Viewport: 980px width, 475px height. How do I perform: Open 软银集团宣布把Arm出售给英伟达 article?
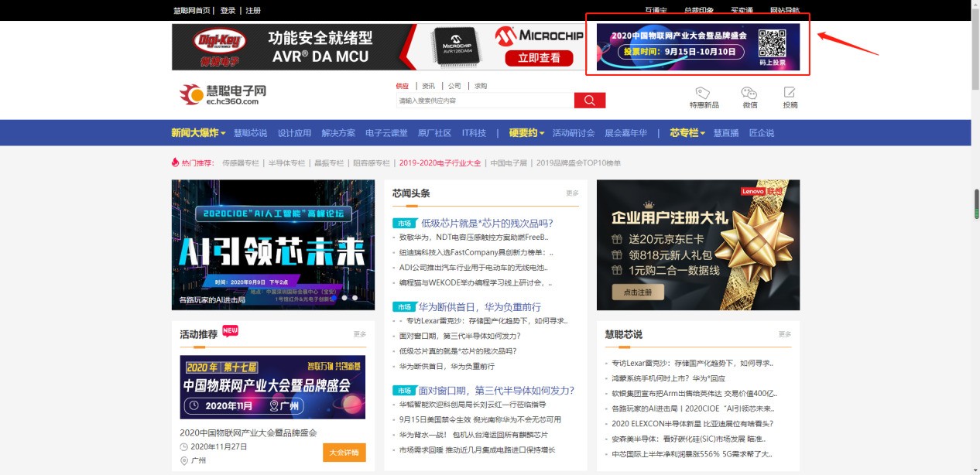pos(694,394)
